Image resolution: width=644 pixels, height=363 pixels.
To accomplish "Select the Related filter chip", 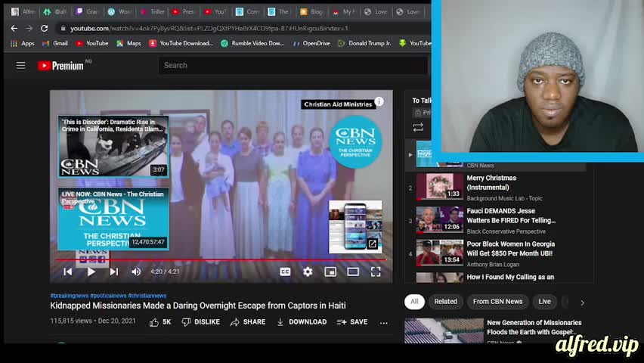I will point(446,302).
